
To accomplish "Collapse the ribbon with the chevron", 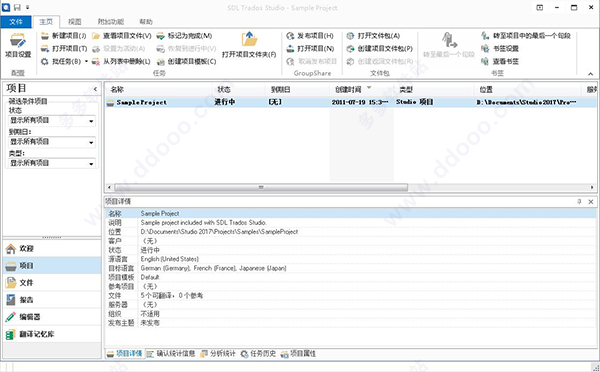I will 590,74.
